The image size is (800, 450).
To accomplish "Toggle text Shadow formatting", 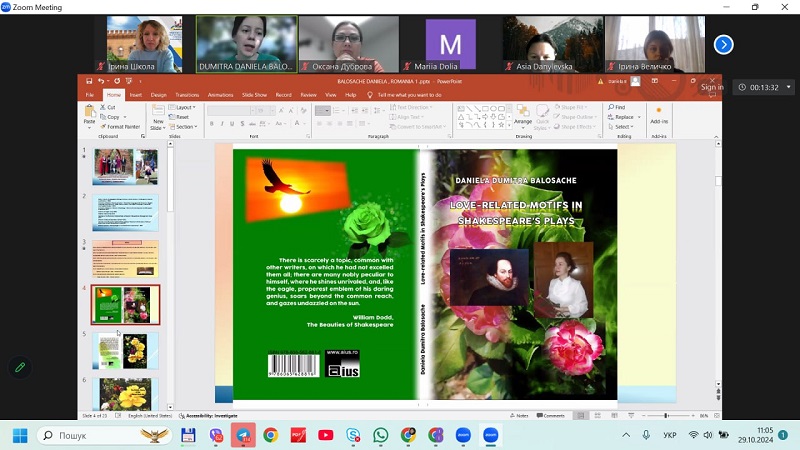I will (x=242, y=123).
